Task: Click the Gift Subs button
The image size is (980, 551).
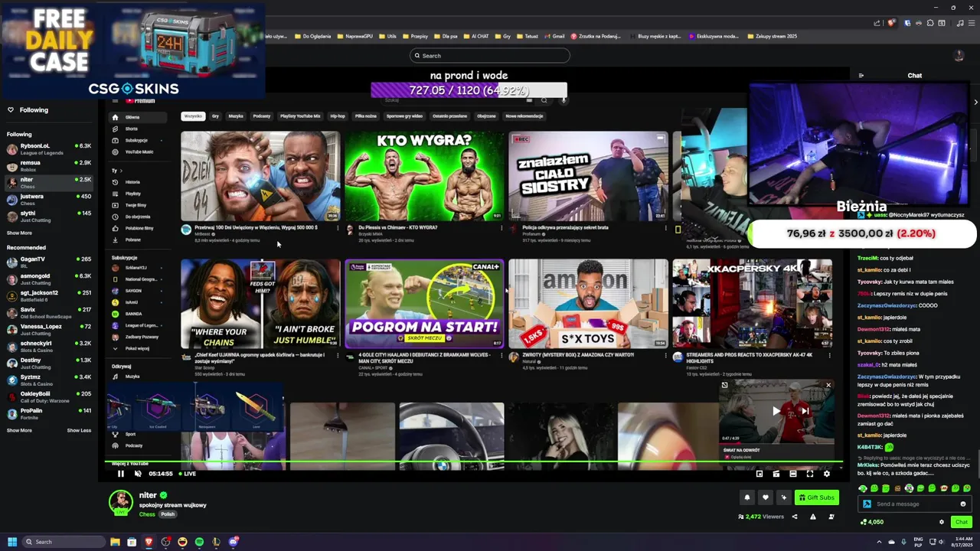Action: click(816, 497)
